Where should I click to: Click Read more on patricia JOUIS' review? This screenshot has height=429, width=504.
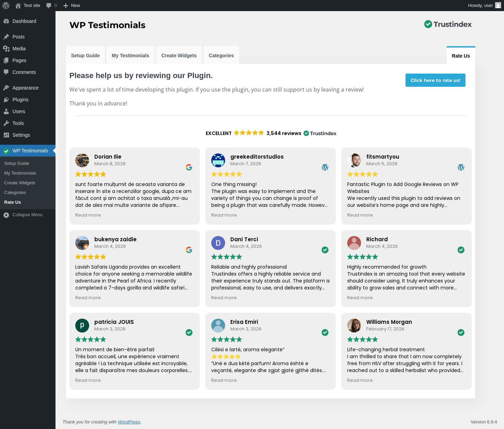coord(88,380)
